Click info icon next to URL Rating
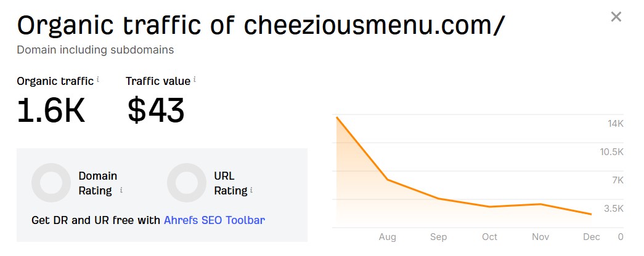644x256 pixels. 251,191
